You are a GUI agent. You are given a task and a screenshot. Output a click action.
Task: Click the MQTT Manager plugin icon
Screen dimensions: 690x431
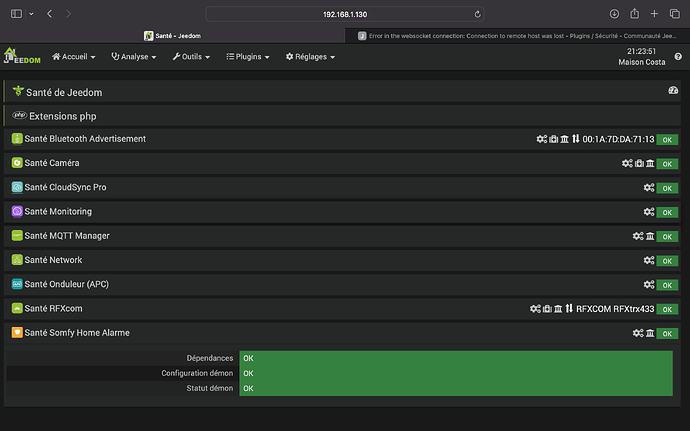pyautogui.click(x=17, y=236)
